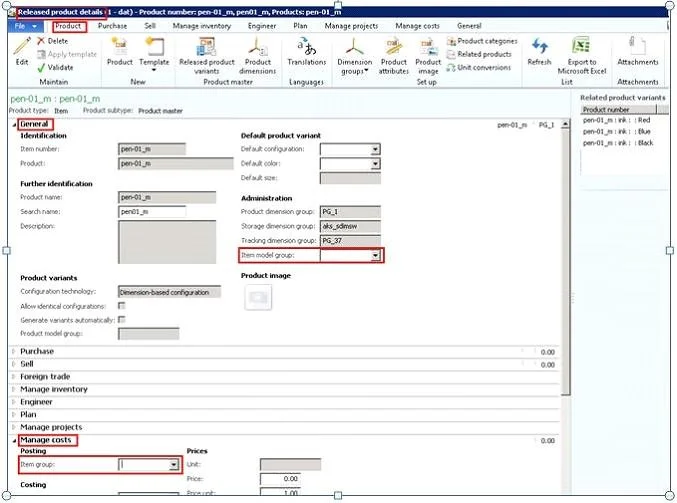The width and height of the screenshot is (677, 503).
Task: Click scroll up arrow of form scrollbar
Action: click(566, 124)
